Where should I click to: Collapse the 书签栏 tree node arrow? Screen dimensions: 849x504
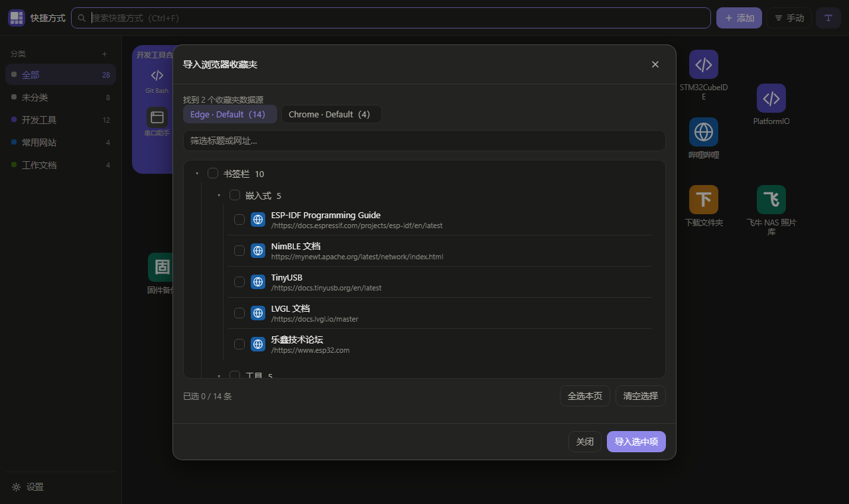click(x=197, y=174)
